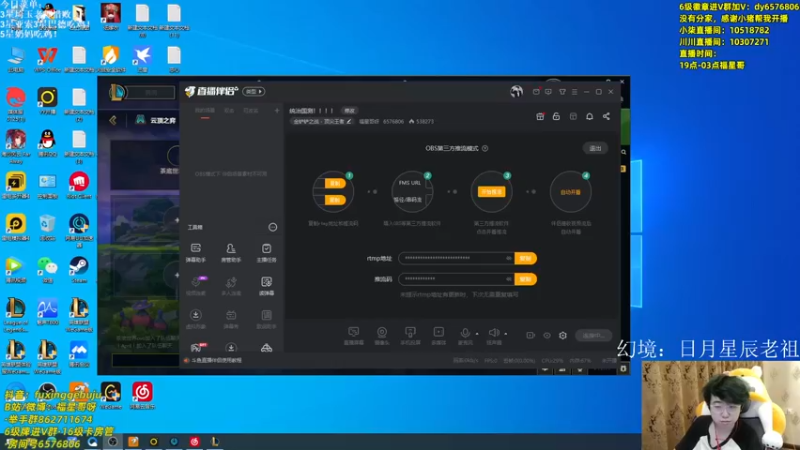Viewport: 800px width, 450px height.
Task: Click start streaming button in step 3 circle
Action: [491, 192]
